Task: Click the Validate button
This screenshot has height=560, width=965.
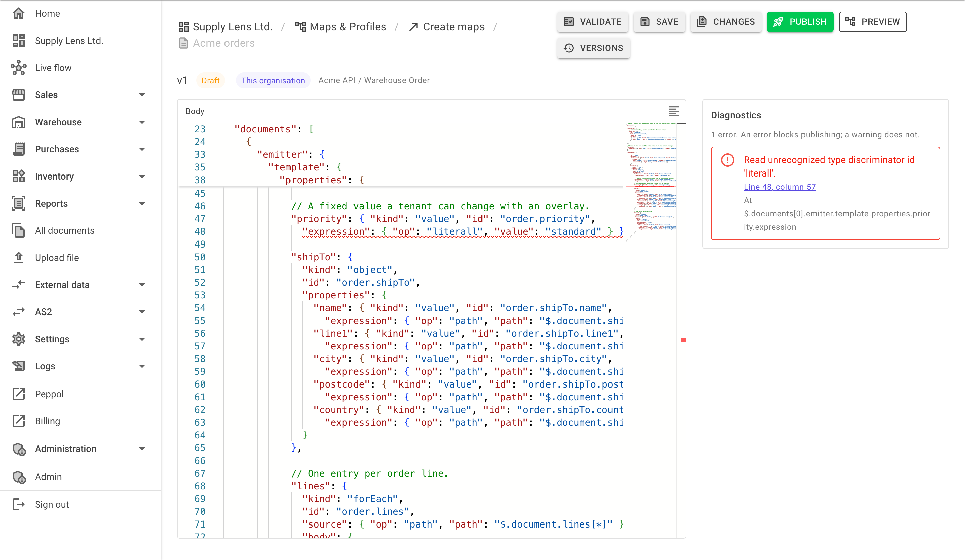Action: click(592, 22)
